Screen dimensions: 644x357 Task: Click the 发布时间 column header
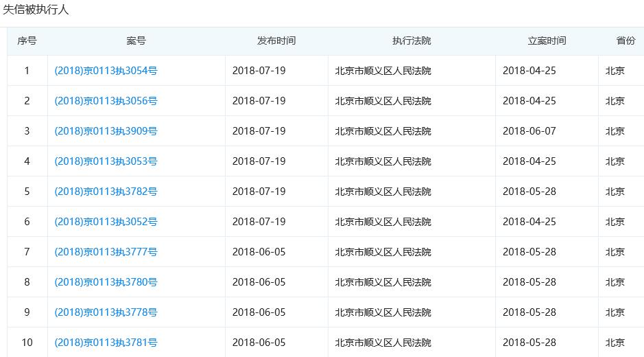(x=276, y=41)
